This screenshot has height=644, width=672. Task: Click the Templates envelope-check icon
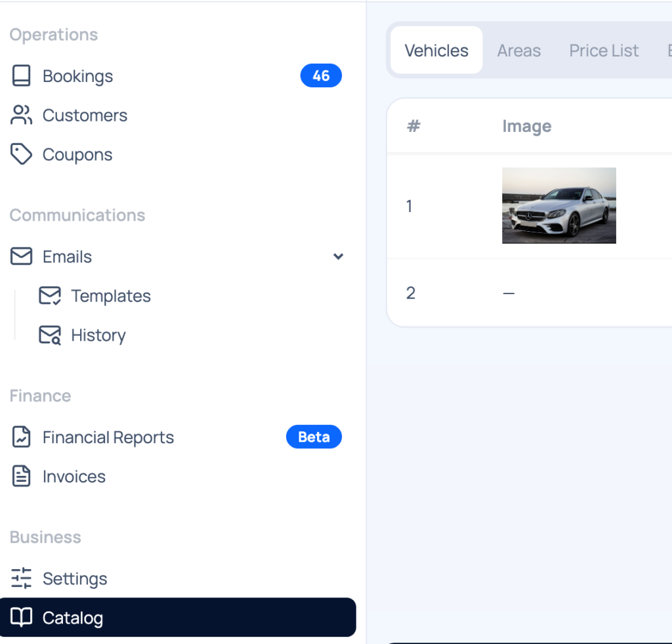pyautogui.click(x=50, y=296)
